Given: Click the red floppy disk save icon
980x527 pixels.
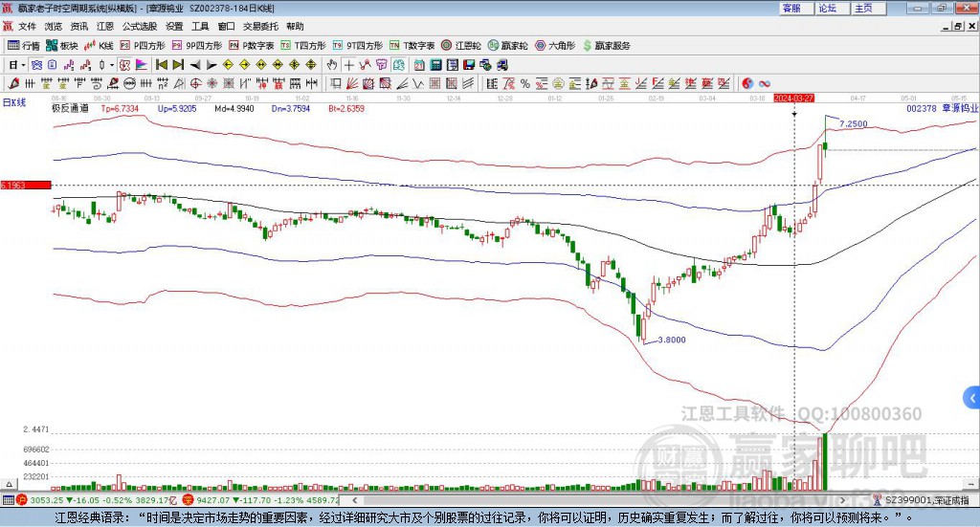Looking at the screenshot, I should [469, 65].
